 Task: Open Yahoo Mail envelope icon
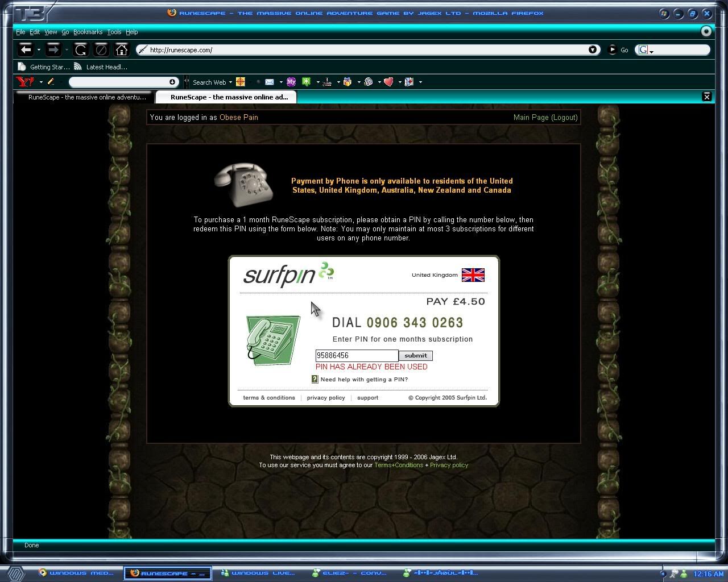(x=270, y=82)
